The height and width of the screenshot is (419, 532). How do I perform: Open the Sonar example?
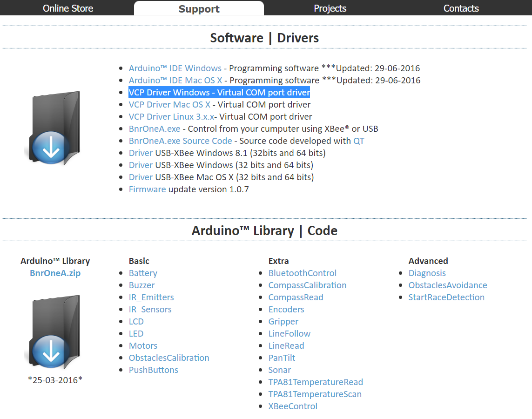pos(280,370)
